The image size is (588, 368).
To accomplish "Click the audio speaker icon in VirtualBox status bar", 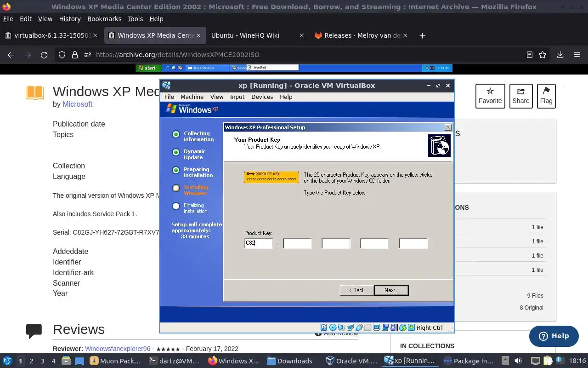I will click(341, 328).
